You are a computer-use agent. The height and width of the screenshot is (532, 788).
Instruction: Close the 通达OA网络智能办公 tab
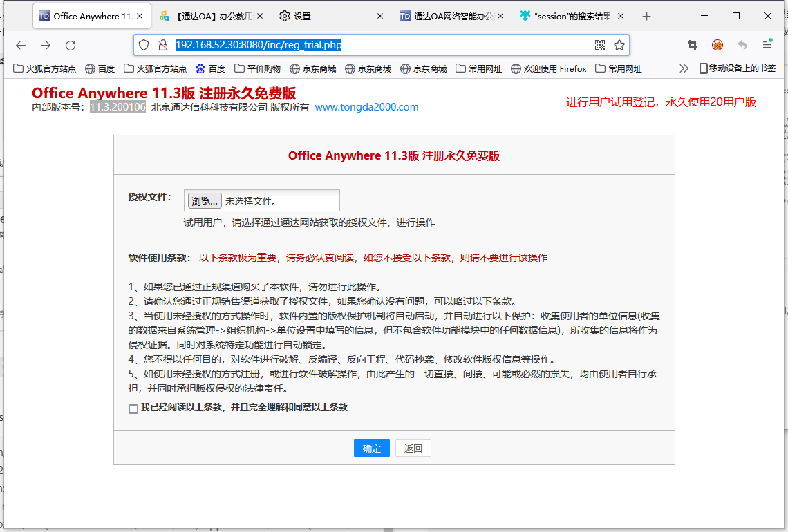pyautogui.click(x=500, y=16)
